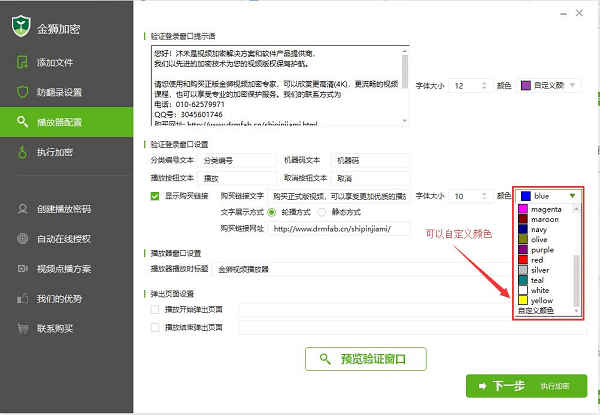Viewport: 600px width, 415px height.
Task: Choose silver from color list
Action: coord(545,270)
